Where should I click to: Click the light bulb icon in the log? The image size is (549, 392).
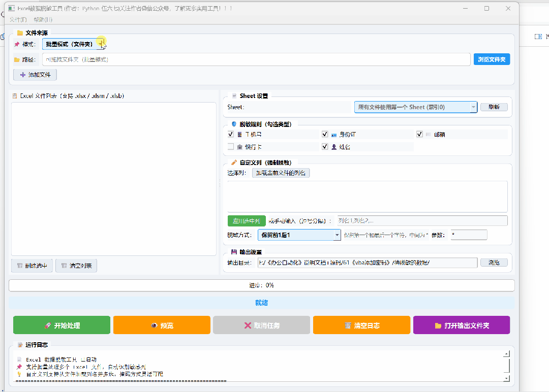coord(19,374)
